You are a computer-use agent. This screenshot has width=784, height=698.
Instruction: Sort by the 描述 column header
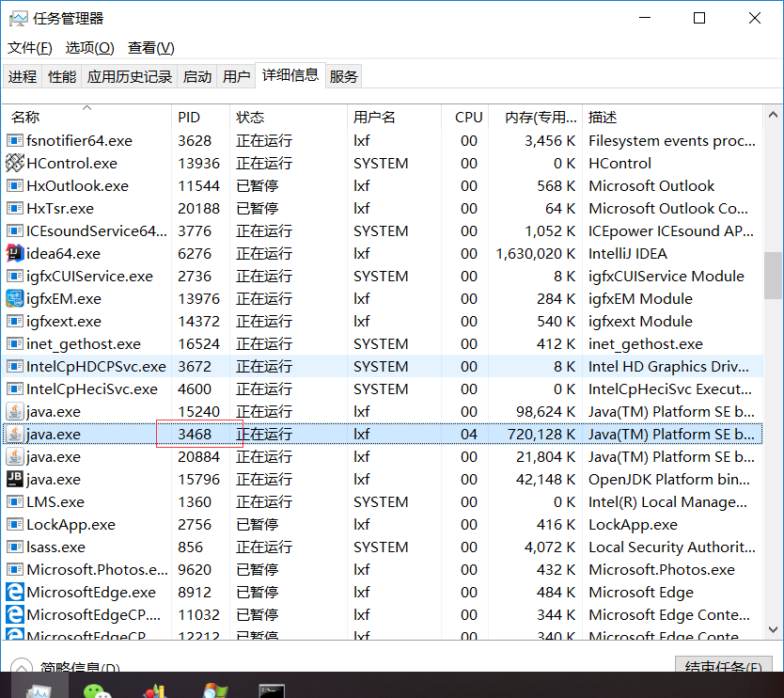[x=672, y=117]
